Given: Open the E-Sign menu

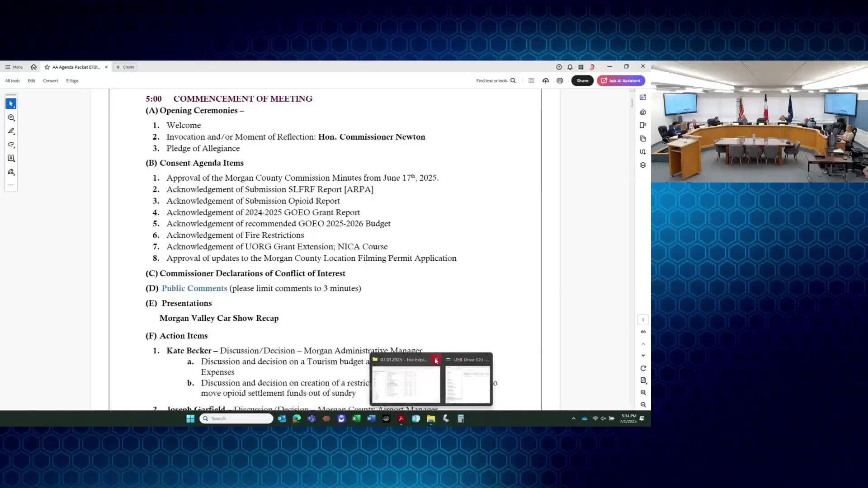Looking at the screenshot, I should click(72, 81).
